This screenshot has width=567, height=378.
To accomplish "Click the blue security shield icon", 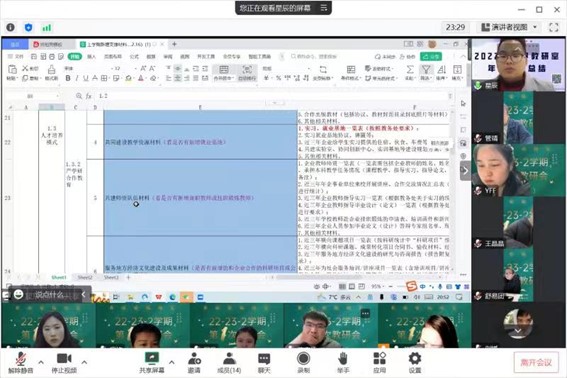I will tap(29, 27).
